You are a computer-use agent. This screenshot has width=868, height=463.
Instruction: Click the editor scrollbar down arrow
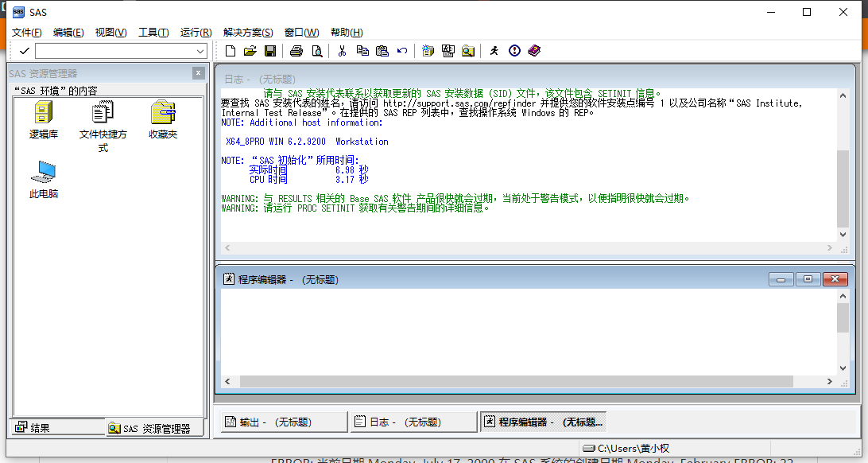pyautogui.click(x=843, y=368)
